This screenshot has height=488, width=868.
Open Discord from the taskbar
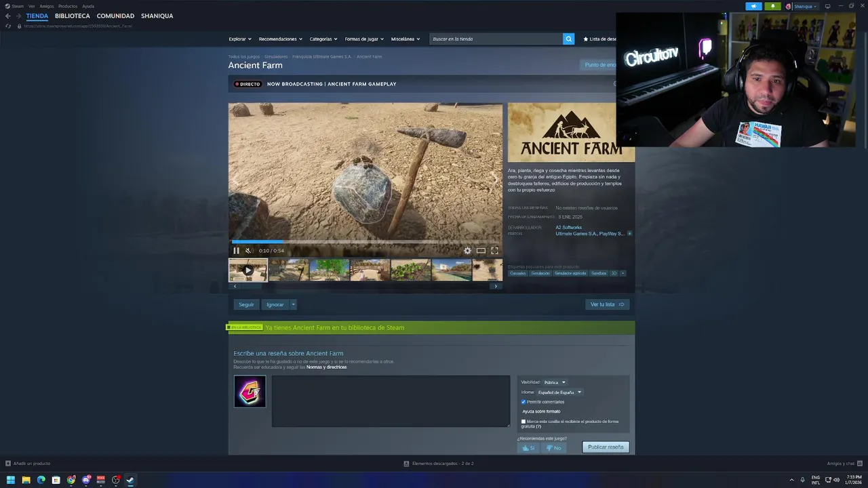coord(86,480)
